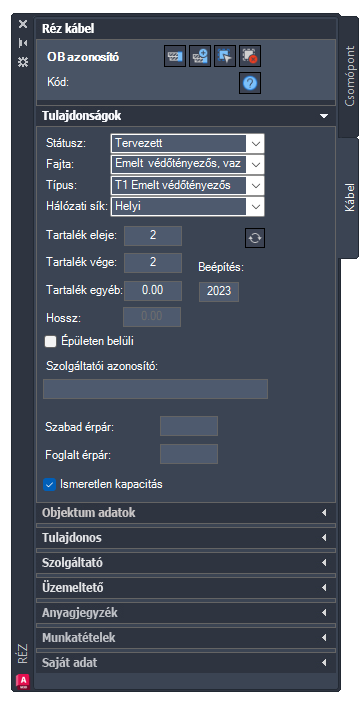Uncheck the Ismeretlen kapacitás checkbox
Image resolution: width=364 pixels, height=703 pixels.
50,485
